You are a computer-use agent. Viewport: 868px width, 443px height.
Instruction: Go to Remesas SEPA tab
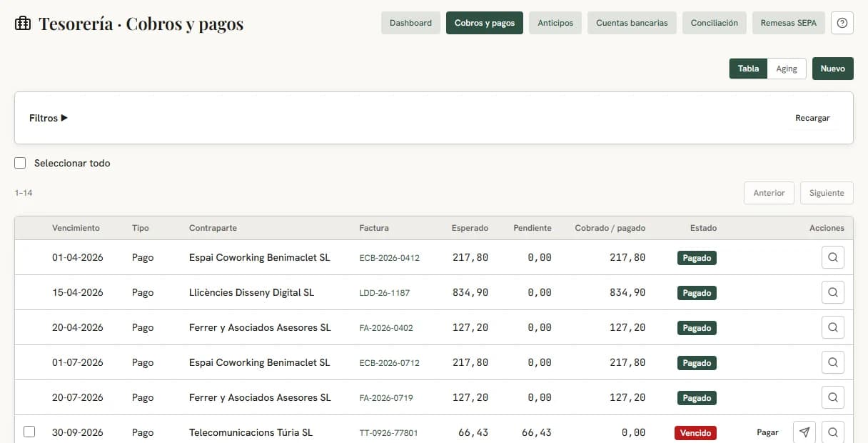(x=789, y=23)
